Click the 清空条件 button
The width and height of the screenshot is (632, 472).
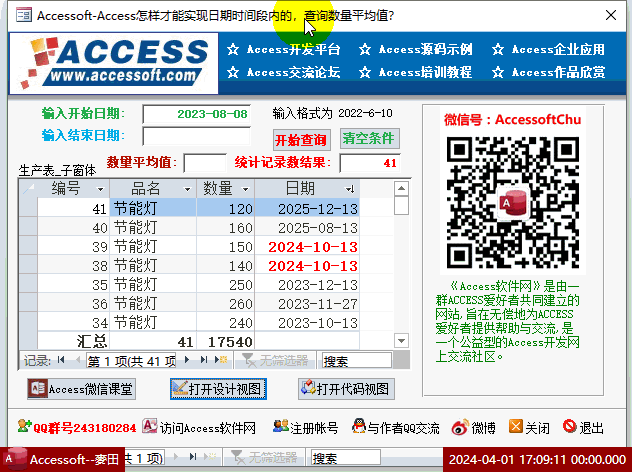[x=369, y=139]
